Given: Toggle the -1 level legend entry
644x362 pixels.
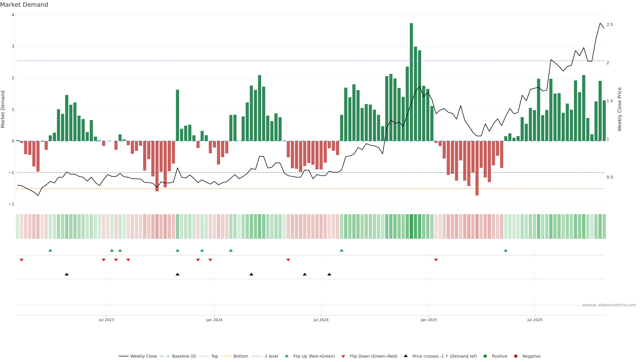Looking at the screenshot, I should (x=271, y=356).
